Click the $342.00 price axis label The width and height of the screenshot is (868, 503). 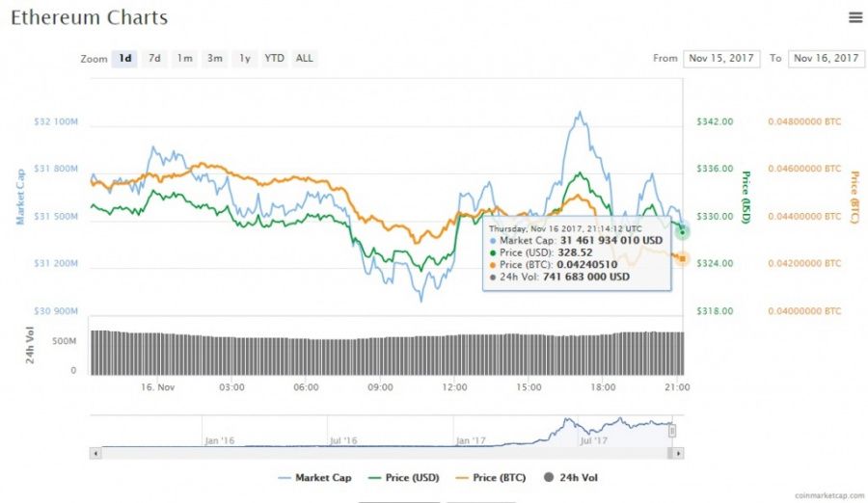pos(715,121)
